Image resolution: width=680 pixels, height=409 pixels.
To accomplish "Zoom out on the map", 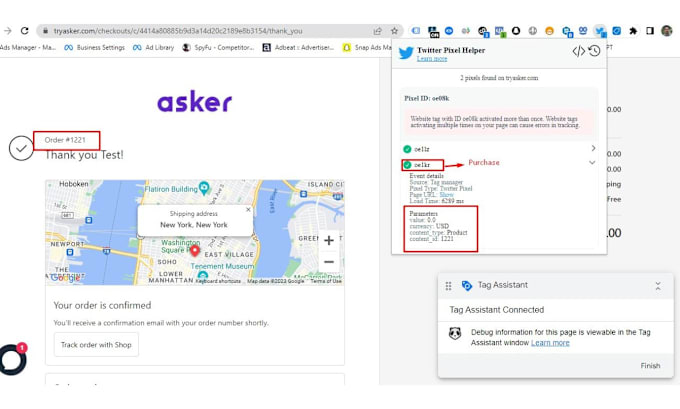I will [x=329, y=262].
